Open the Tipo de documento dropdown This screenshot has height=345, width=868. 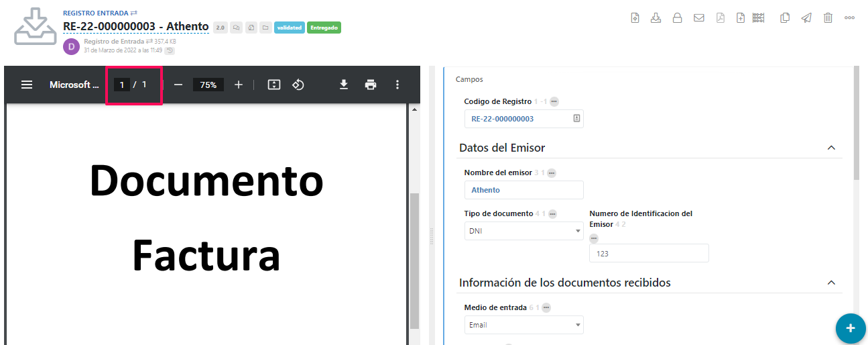click(x=523, y=231)
